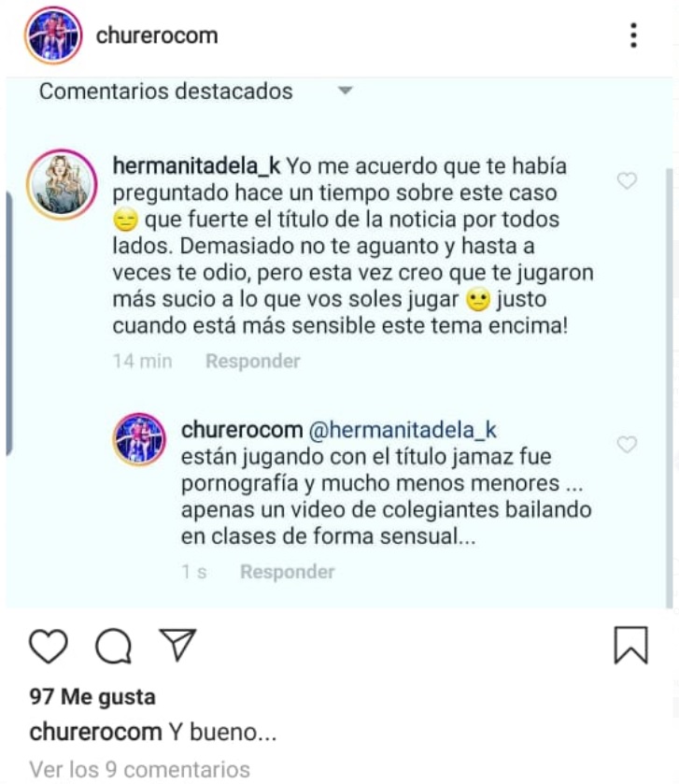Viewport: 679px width, 784px height.
Task: Click Responder under churerocom's reply
Action: click(x=287, y=572)
